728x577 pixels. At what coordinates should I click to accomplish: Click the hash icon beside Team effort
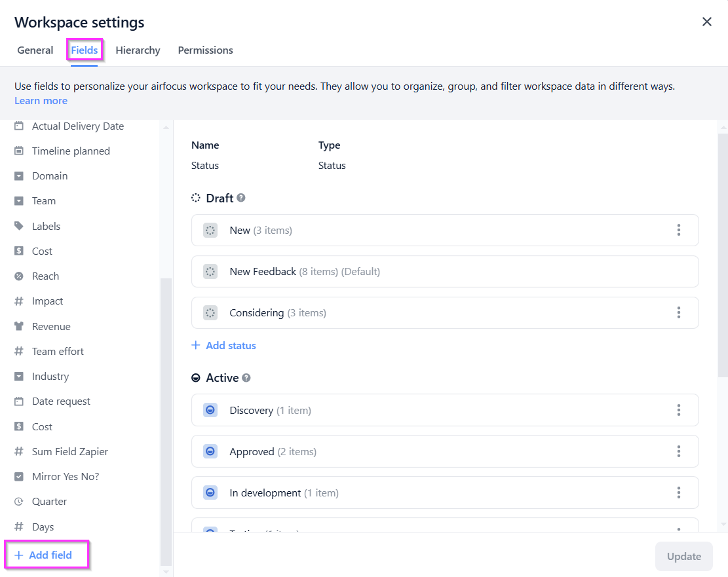pyautogui.click(x=18, y=352)
